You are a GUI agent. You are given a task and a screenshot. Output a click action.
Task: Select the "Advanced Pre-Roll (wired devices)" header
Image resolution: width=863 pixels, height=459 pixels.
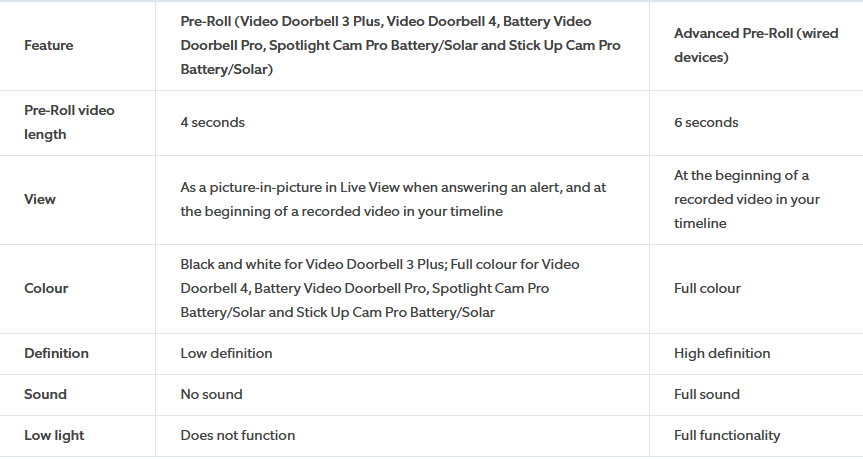click(756, 45)
